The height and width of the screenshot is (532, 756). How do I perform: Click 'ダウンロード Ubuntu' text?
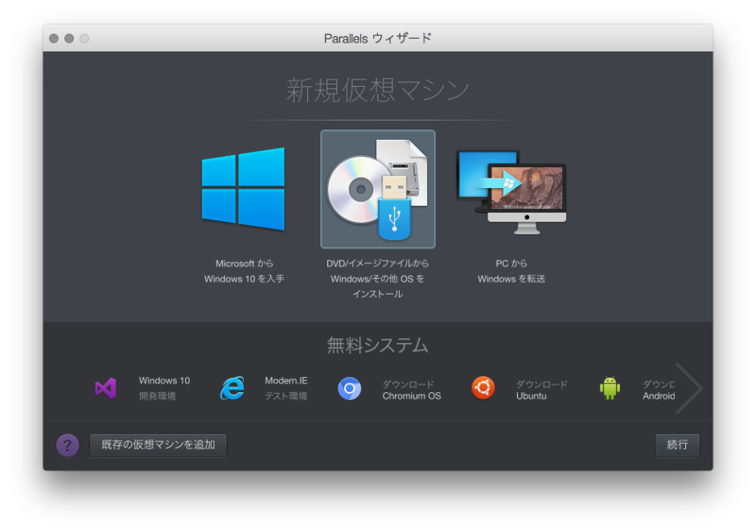tap(541, 390)
